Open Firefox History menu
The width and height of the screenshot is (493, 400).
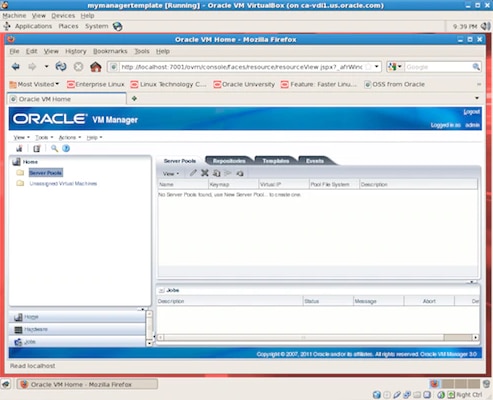tap(76, 51)
